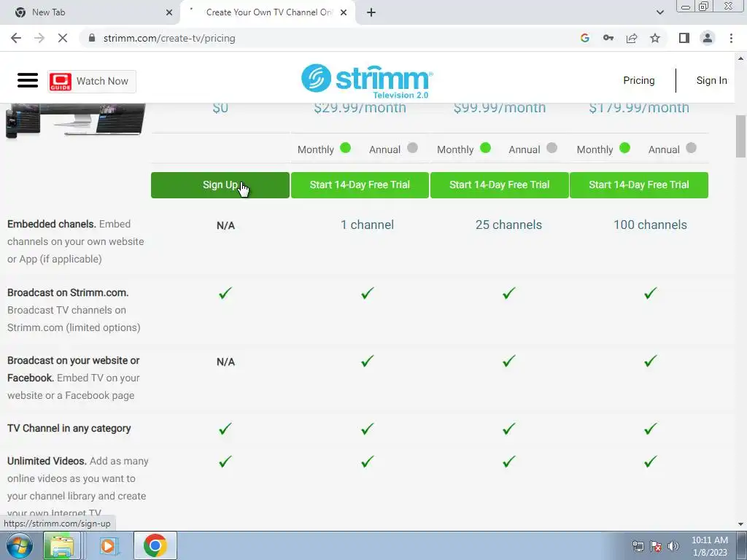Toggle the browser side panel icon
747x560 pixels.
[684, 38]
